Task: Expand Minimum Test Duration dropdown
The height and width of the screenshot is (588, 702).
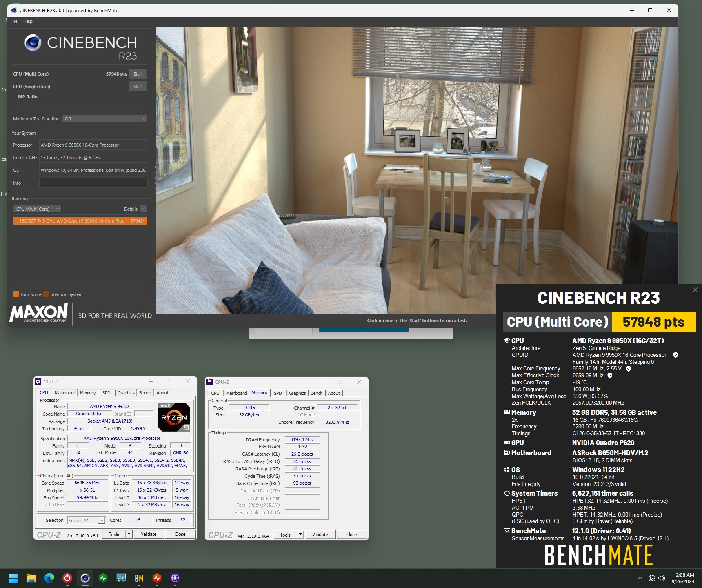Action: (104, 119)
